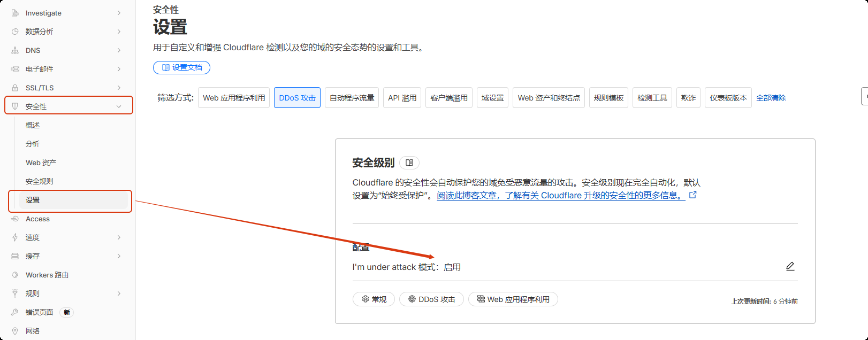Viewport: 868px width, 340px height.
Task: Click the 缓存 storage icon
Action: 15,256
